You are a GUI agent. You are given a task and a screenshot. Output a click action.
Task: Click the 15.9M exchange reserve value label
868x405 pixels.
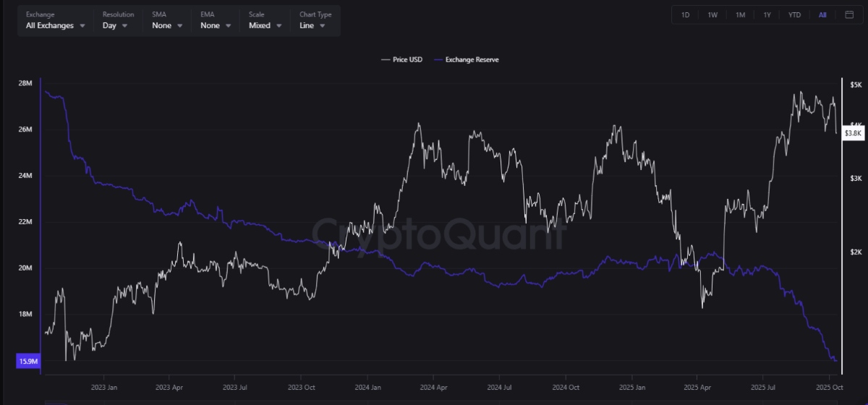(27, 361)
